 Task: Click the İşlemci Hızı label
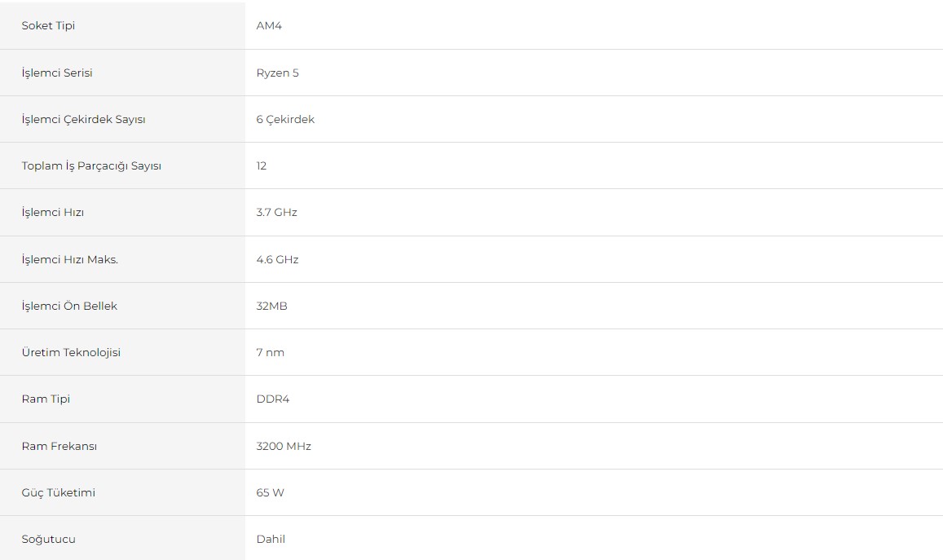53,212
